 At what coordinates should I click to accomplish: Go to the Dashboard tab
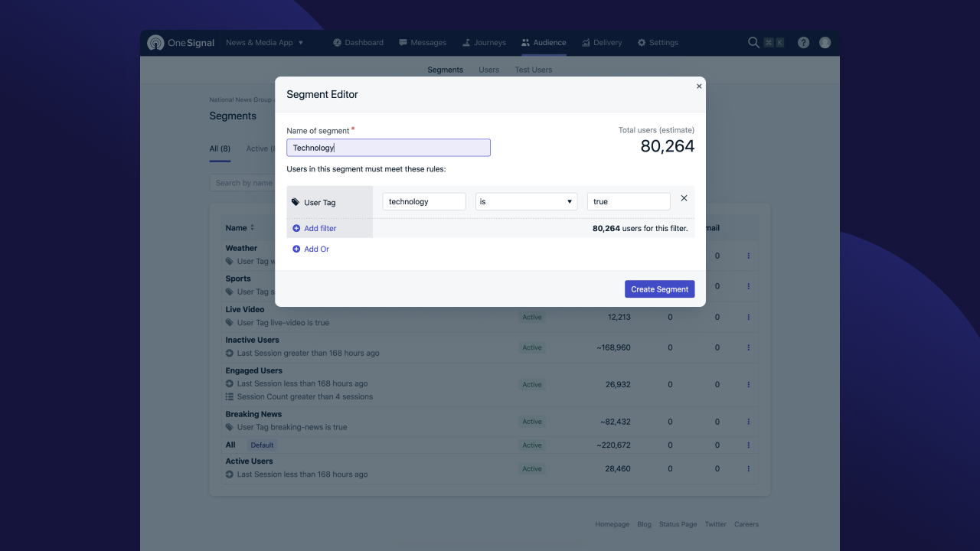[x=358, y=43]
